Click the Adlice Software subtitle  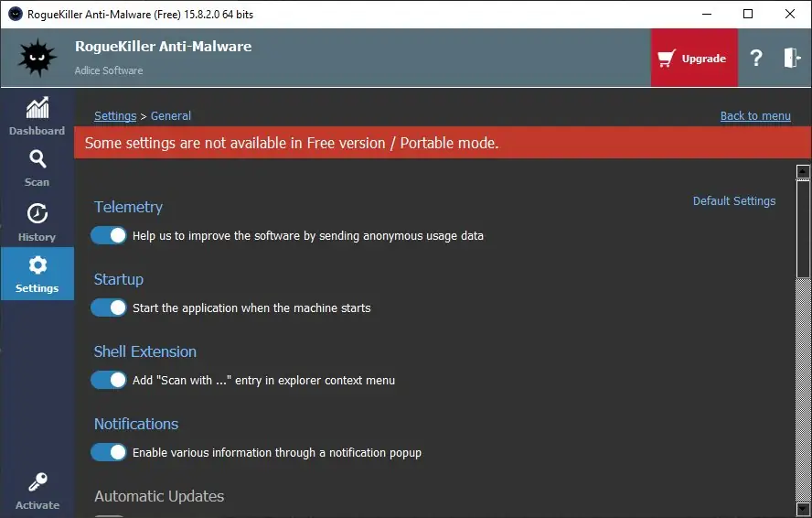pyautogui.click(x=109, y=70)
